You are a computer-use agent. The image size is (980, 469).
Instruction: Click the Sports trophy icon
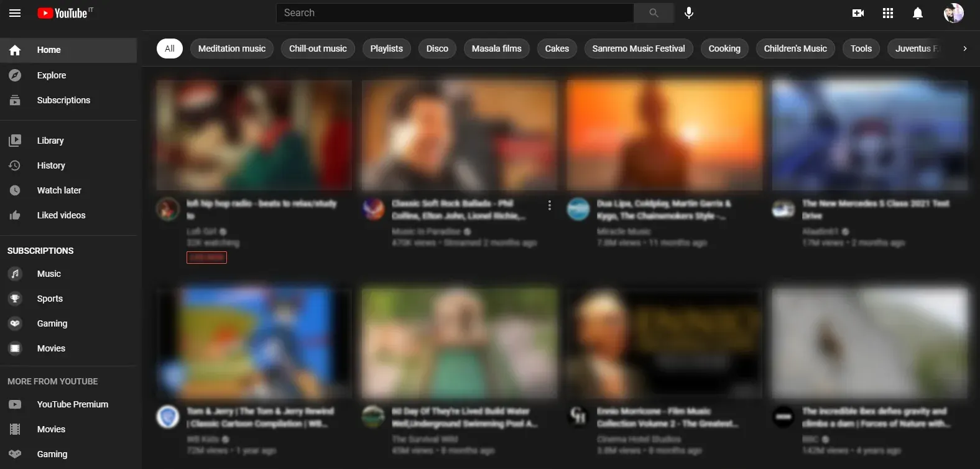[15, 299]
